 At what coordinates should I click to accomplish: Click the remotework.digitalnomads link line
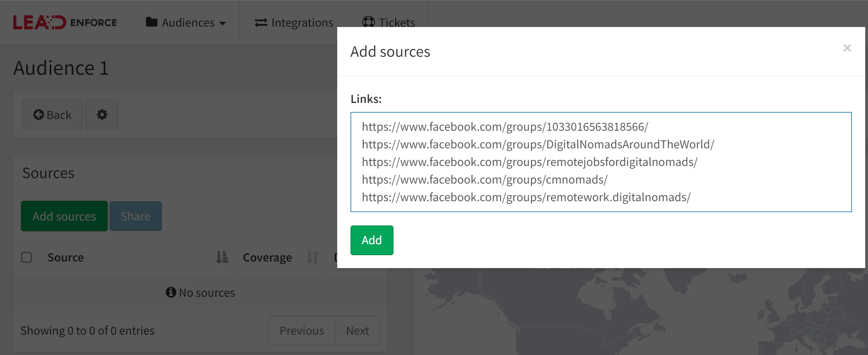[x=526, y=197]
